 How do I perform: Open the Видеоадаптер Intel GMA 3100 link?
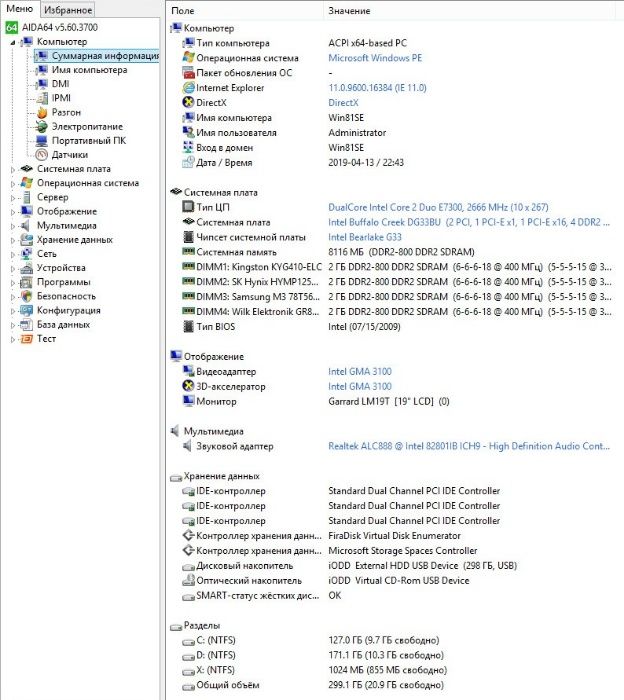360,371
